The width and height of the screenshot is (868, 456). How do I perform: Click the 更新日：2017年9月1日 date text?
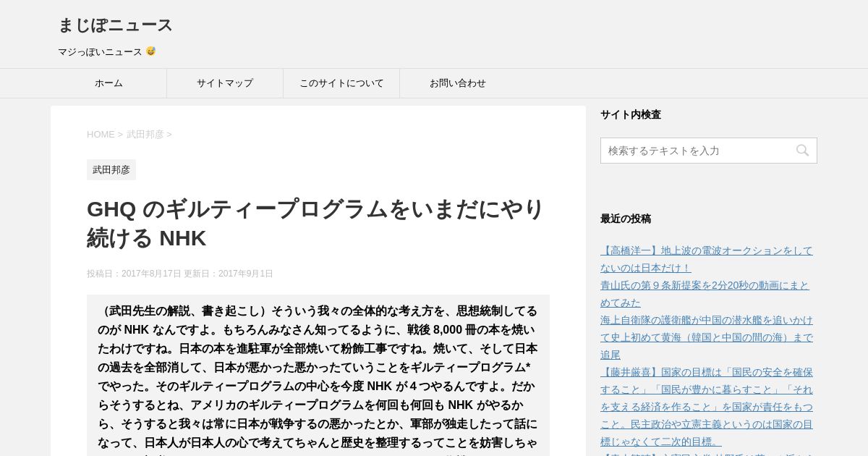coord(229,274)
